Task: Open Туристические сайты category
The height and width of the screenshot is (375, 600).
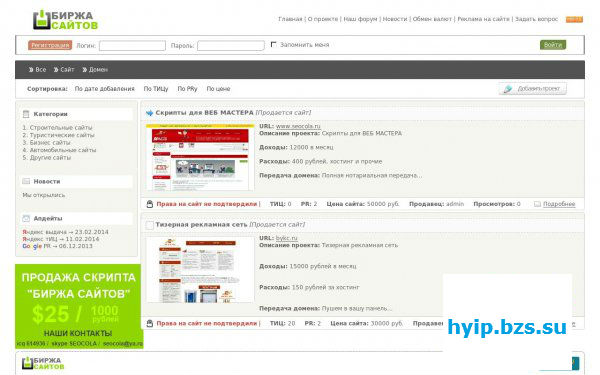Action: coord(62,135)
